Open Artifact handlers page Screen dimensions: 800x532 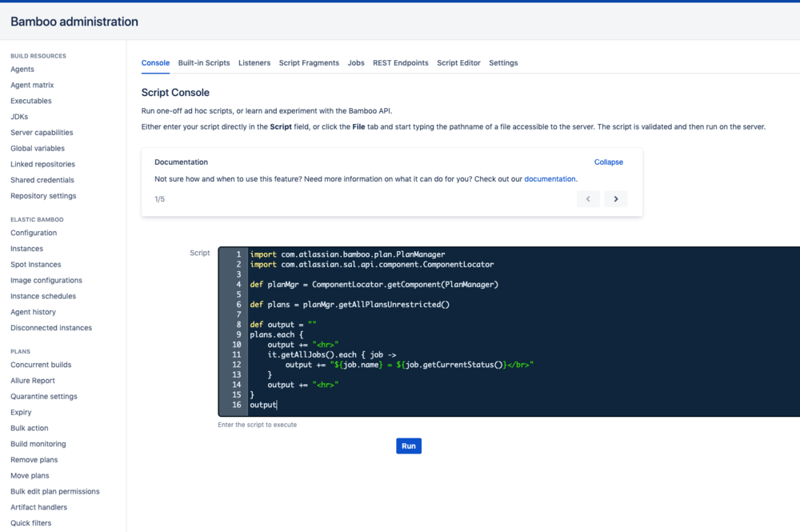click(x=38, y=507)
